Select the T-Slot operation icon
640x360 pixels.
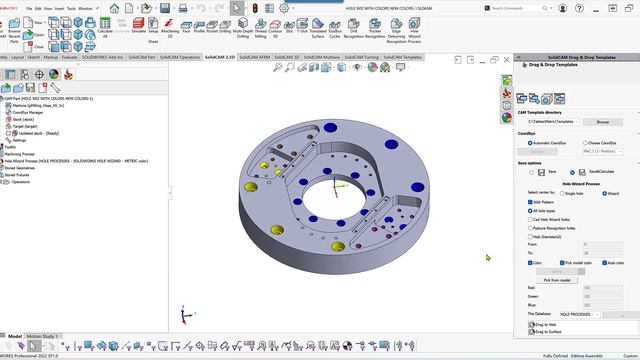(302, 26)
